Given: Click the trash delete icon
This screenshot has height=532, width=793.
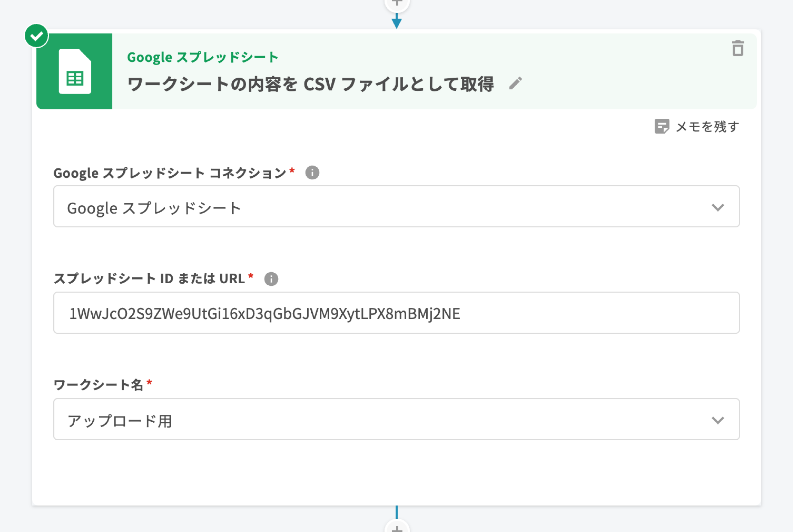Looking at the screenshot, I should pyautogui.click(x=737, y=49).
